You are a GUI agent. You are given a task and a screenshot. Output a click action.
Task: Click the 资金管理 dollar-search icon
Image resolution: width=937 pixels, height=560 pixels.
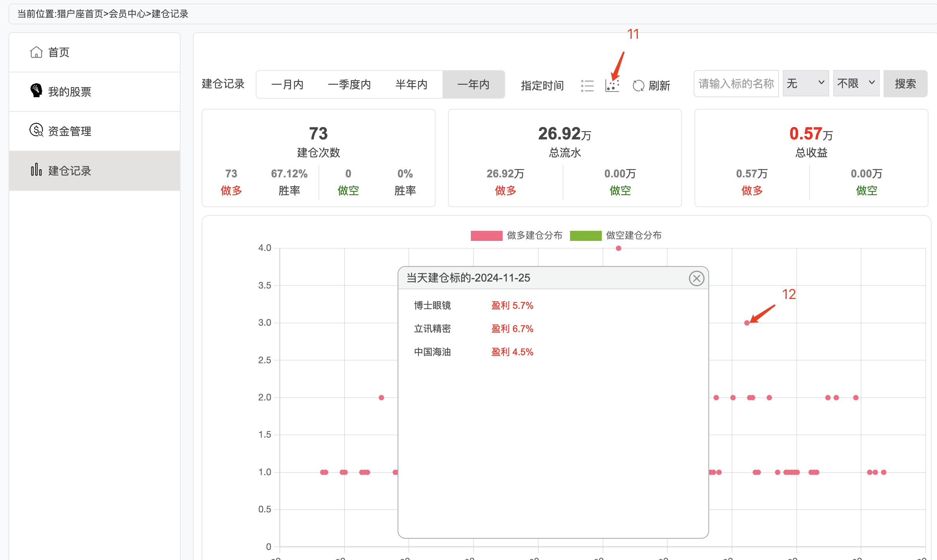click(36, 130)
